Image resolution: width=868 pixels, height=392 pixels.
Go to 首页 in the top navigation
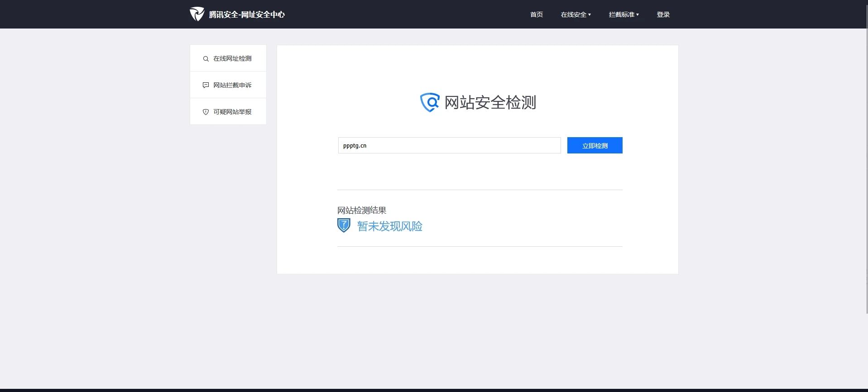(x=537, y=14)
